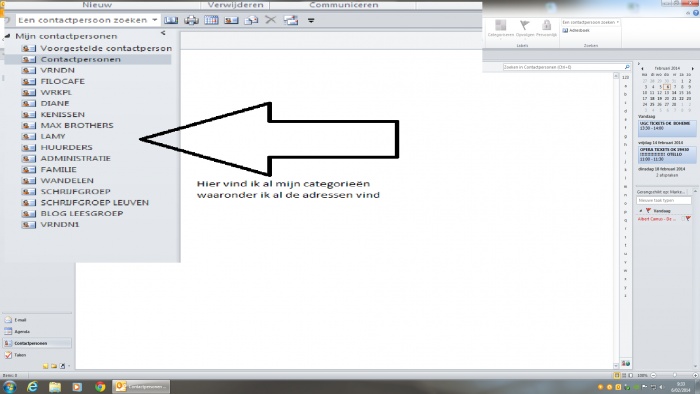Collapse the Mijn contactpersonen group
This screenshot has width=700, height=394.
point(7,36)
